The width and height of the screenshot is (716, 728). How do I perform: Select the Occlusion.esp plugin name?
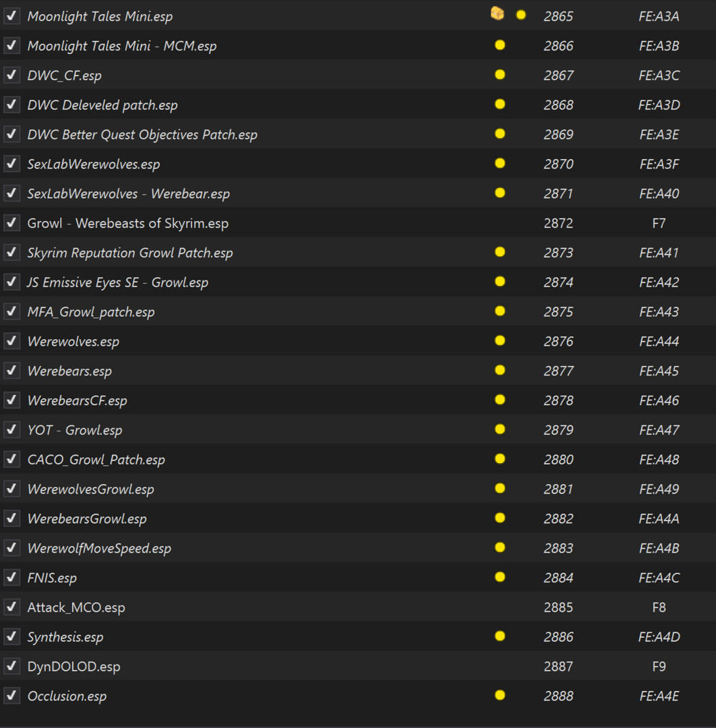(x=67, y=696)
